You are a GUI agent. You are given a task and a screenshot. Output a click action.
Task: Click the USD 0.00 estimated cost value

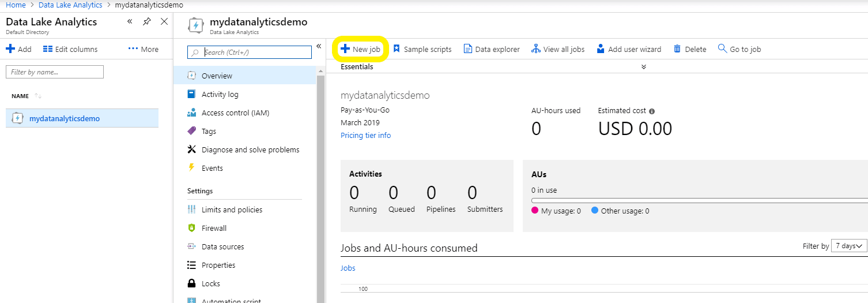coord(635,129)
